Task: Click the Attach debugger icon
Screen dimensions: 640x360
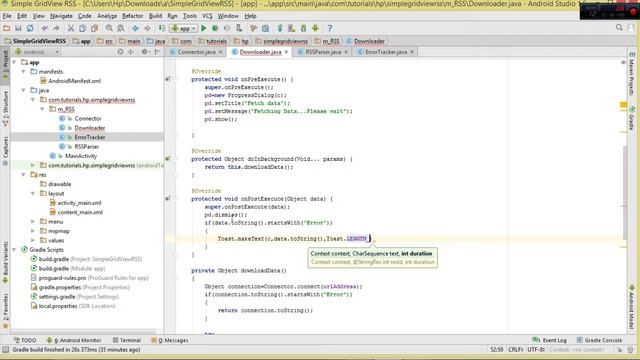Action: pyautogui.click(x=239, y=28)
